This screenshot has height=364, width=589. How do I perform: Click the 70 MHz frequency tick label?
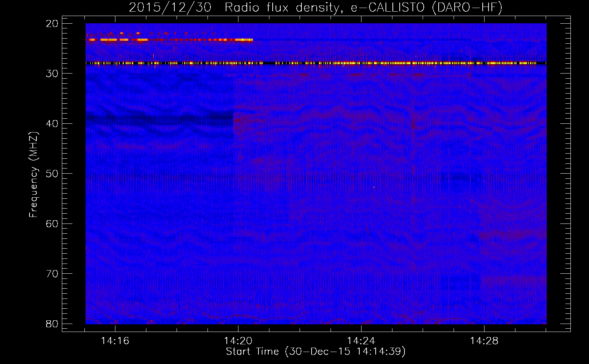tap(52, 274)
